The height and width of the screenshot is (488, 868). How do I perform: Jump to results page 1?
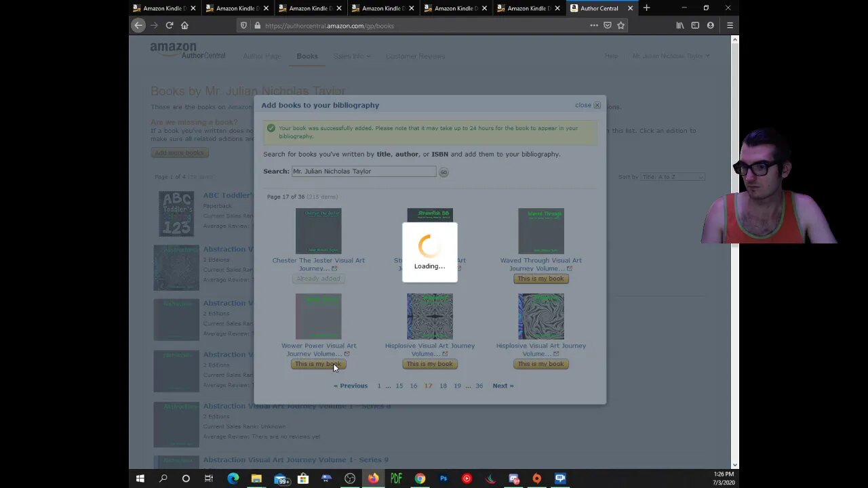(x=379, y=386)
